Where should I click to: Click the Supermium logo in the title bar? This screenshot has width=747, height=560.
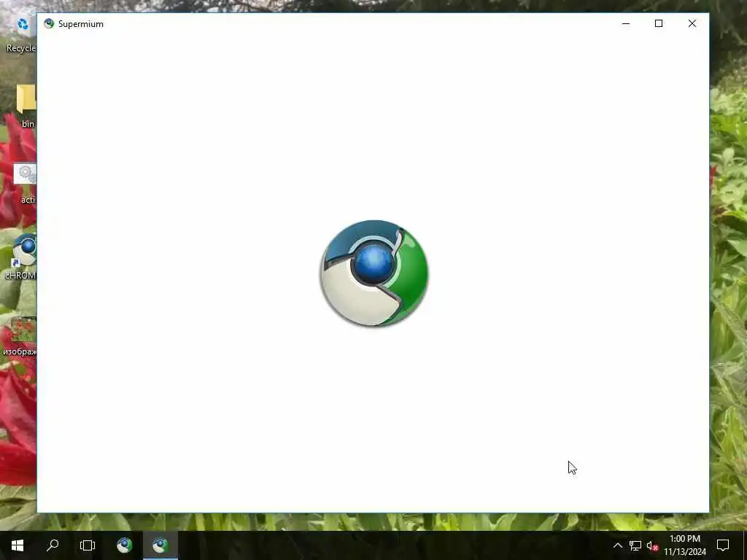[49, 24]
